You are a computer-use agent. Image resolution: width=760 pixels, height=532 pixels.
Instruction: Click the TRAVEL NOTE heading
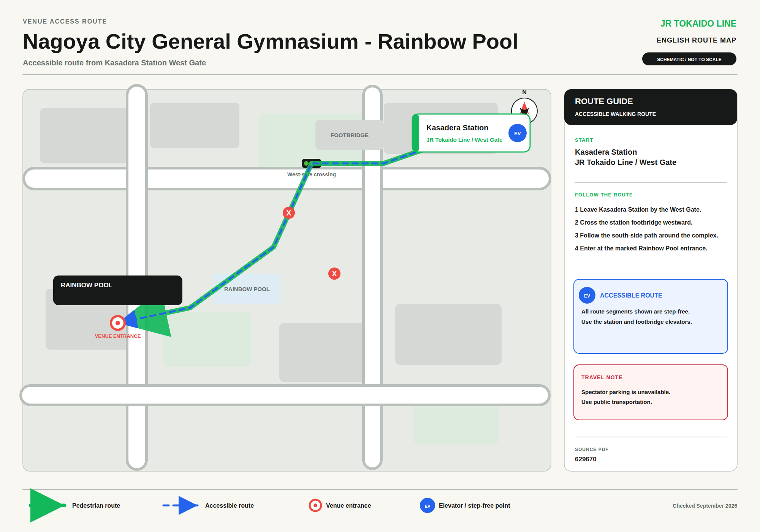pyautogui.click(x=602, y=377)
